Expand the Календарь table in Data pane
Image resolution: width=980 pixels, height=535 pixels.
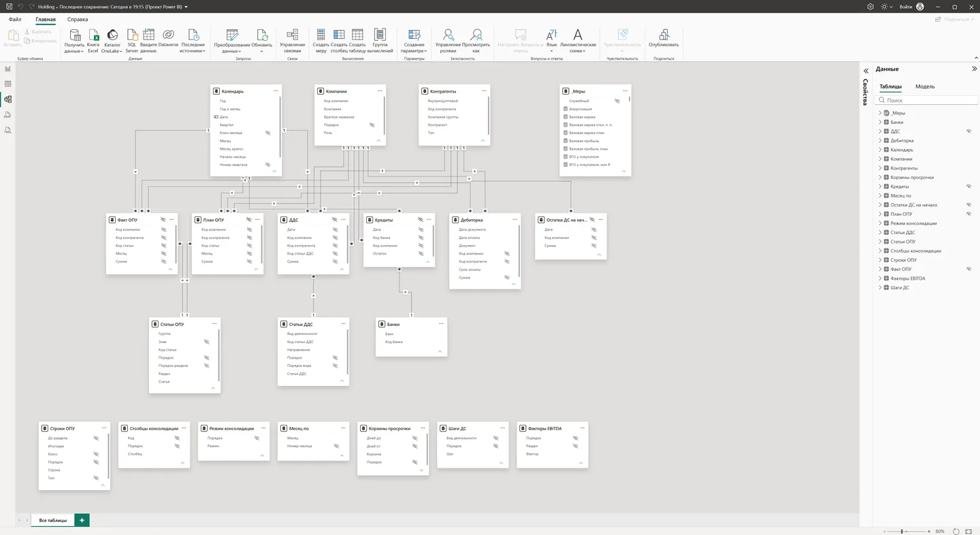879,150
